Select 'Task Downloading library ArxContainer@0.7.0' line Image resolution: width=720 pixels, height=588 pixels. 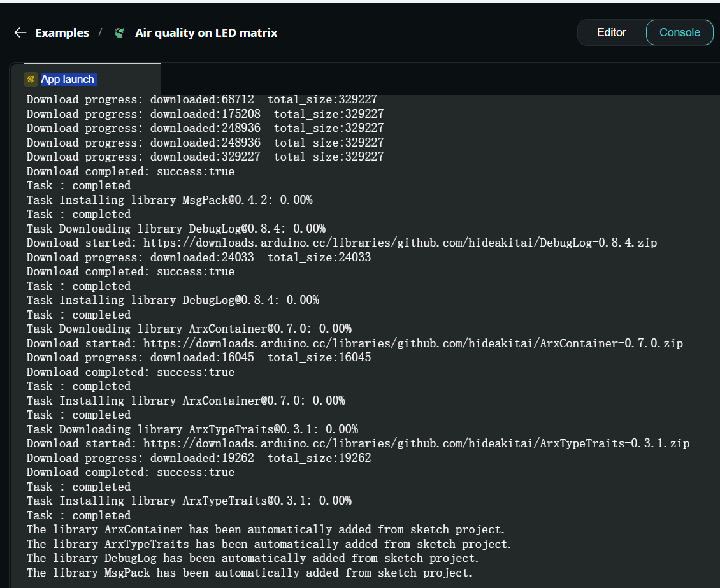[x=189, y=329]
